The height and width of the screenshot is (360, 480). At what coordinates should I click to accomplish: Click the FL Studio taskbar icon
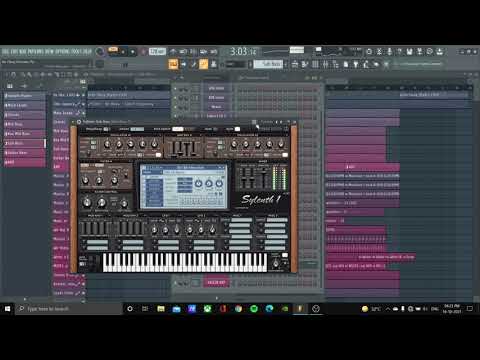300,309
